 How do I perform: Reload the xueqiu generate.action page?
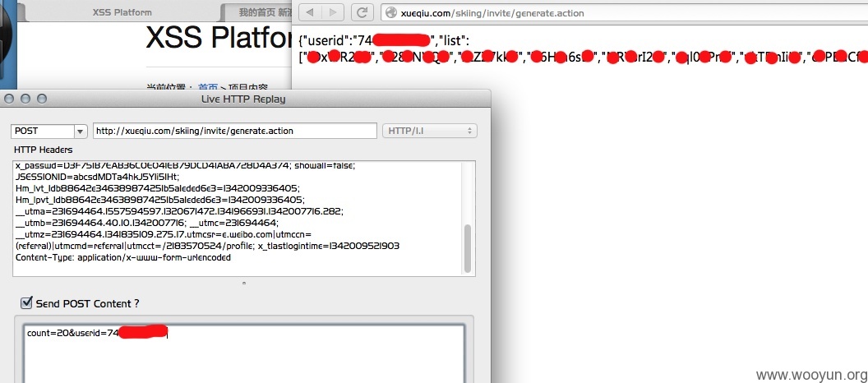[x=362, y=12]
